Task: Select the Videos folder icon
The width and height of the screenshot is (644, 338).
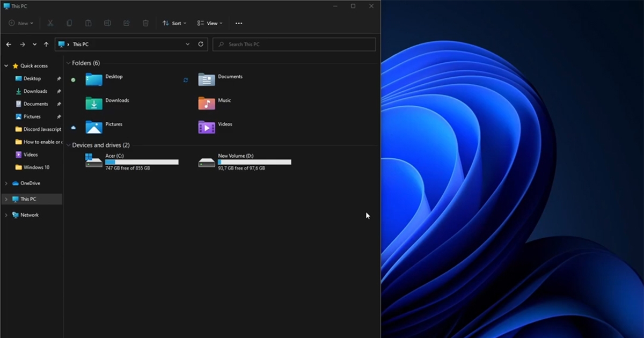Action: pyautogui.click(x=207, y=127)
